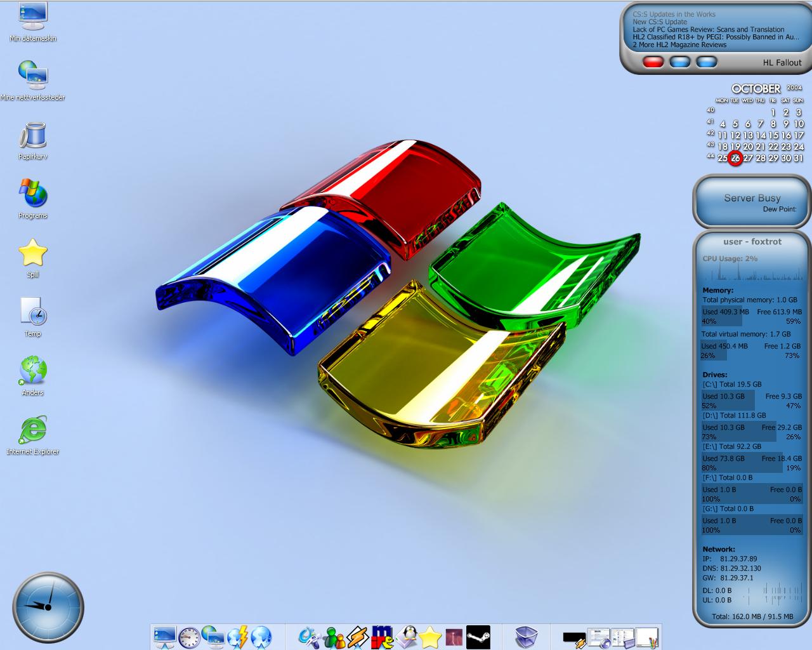The height and width of the screenshot is (650, 812).
Task: Select October 31 in calendar
Action: point(798,158)
